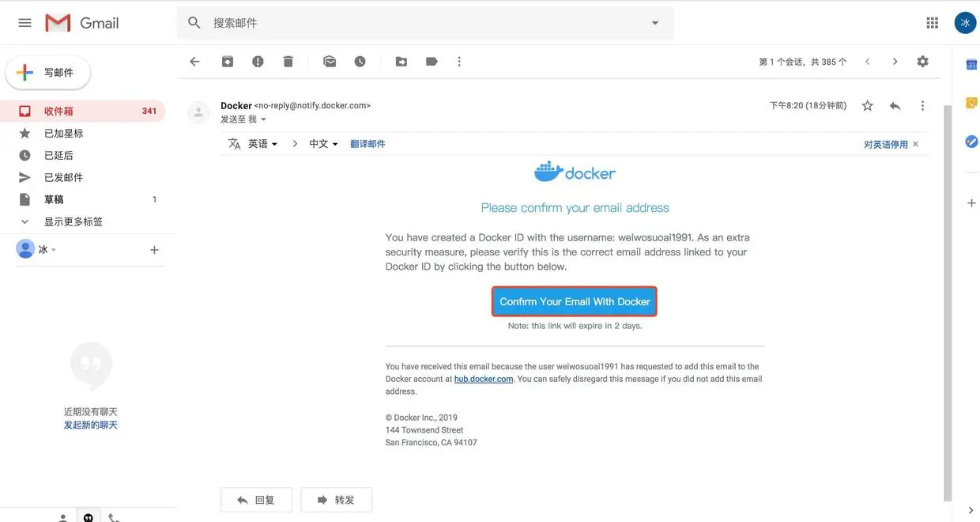The image size is (980, 522).
Task: Click Confirm Your Email With Docker
Action: coord(575,300)
